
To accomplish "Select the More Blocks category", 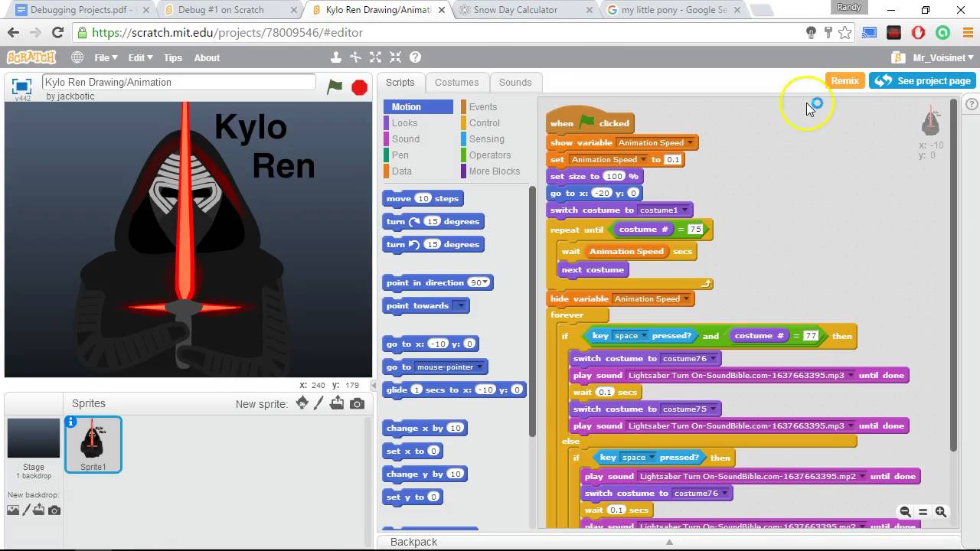I will click(x=494, y=171).
